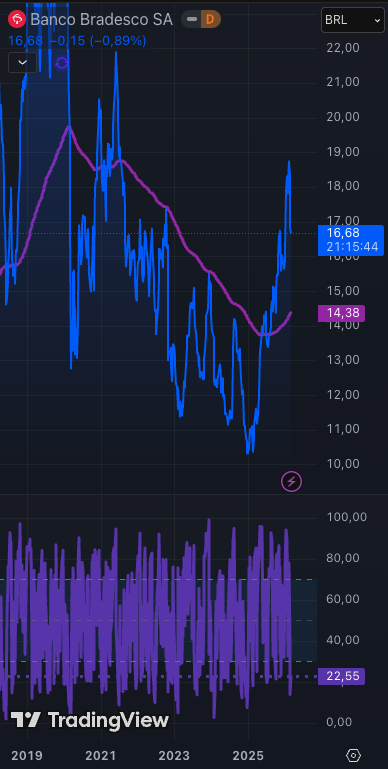Click the grey pill badge left of D

(192, 20)
